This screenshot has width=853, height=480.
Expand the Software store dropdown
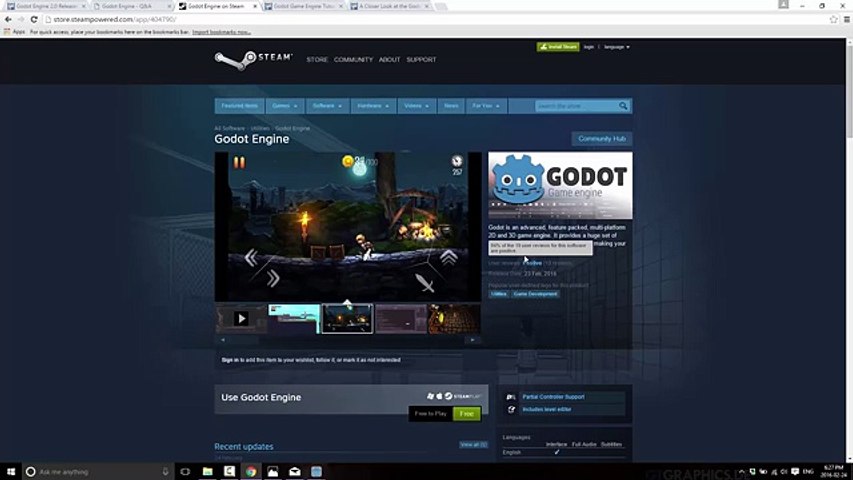[327, 106]
